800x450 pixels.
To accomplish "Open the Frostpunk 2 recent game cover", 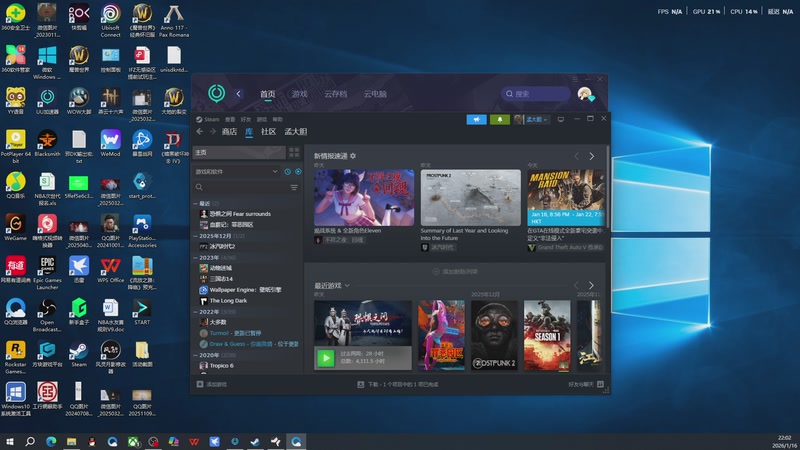I will tap(493, 335).
